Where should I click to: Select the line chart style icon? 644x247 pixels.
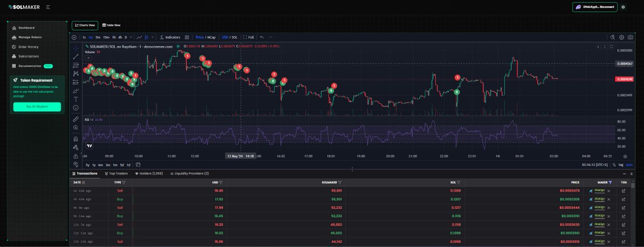point(140,38)
